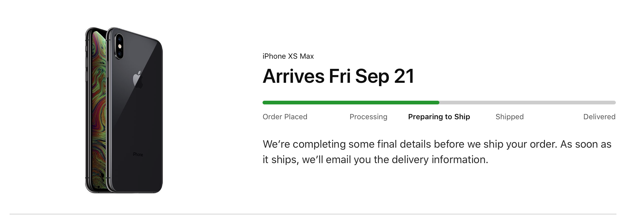Viewport: 644px width, 215px height.
Task: Click the green completed part of the progress bar
Action: [350, 103]
